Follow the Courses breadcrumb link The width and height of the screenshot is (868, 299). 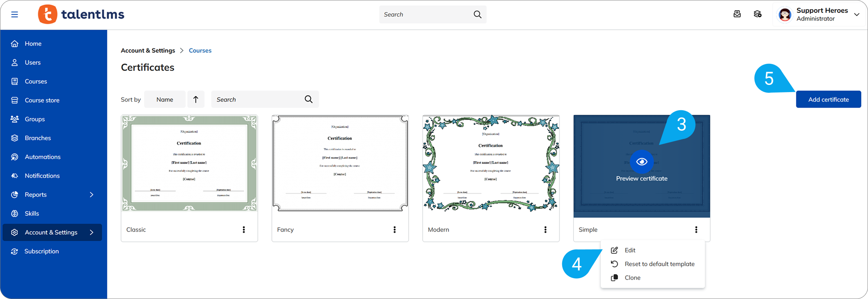click(x=200, y=51)
